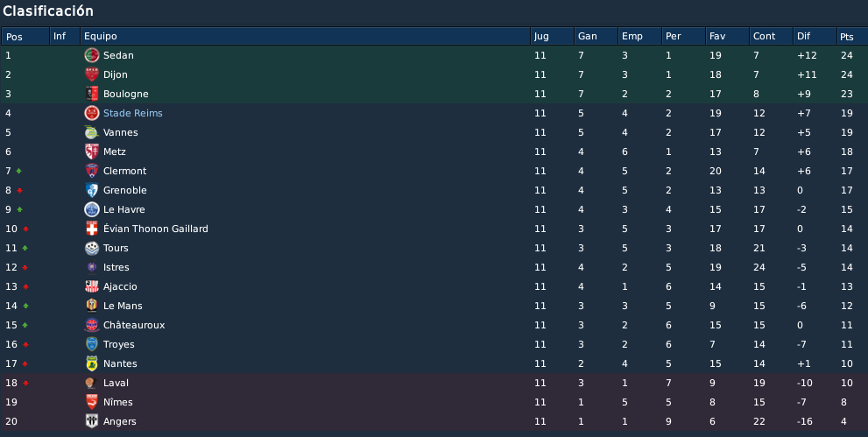Click the Stade Reims crest

[91, 113]
